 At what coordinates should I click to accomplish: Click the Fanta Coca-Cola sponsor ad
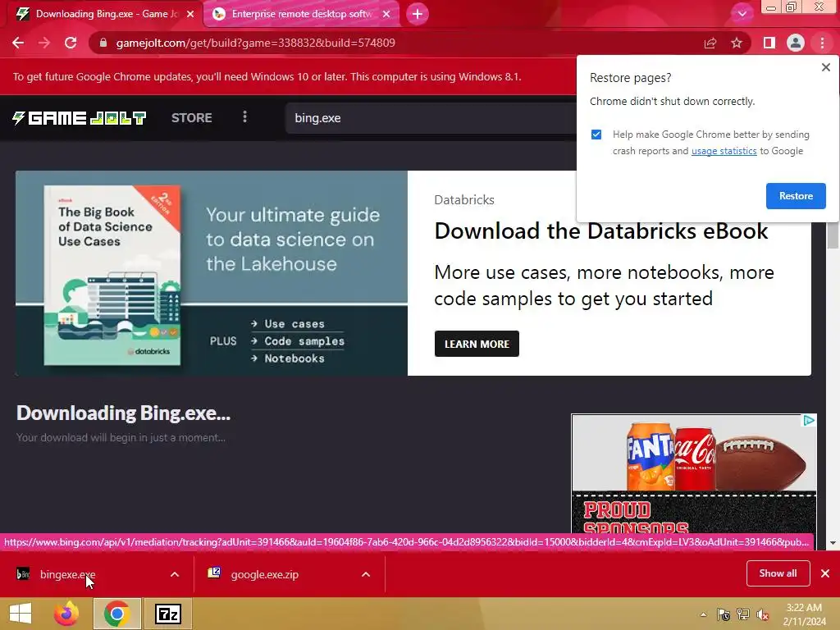[x=694, y=473]
